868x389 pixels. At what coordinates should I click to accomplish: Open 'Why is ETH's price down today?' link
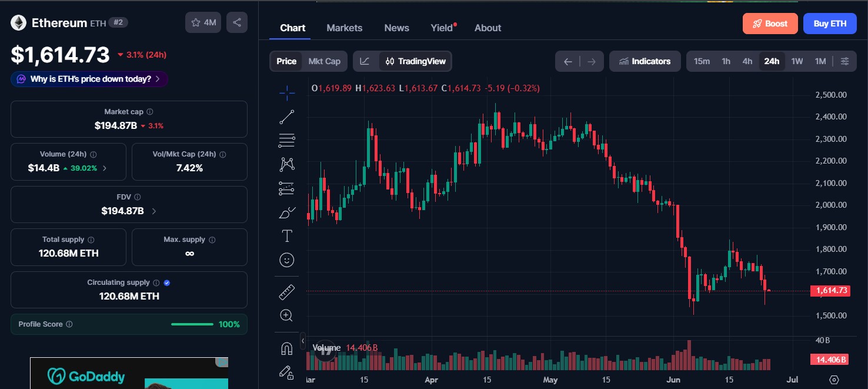(x=89, y=79)
